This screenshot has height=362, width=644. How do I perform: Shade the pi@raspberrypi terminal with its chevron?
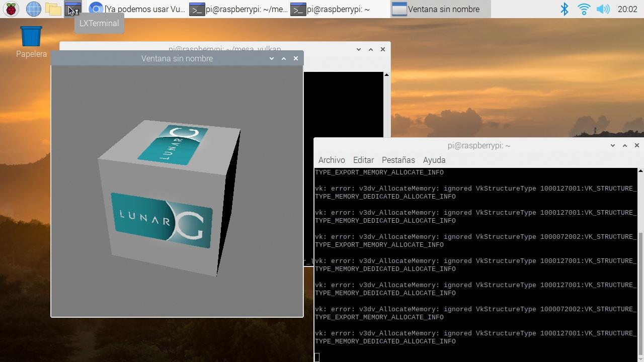(x=612, y=145)
